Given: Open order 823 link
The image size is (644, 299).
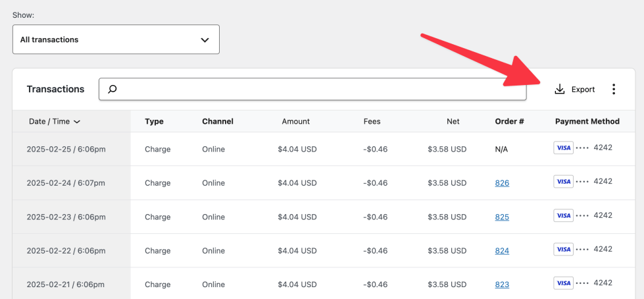Looking at the screenshot, I should click(502, 285).
